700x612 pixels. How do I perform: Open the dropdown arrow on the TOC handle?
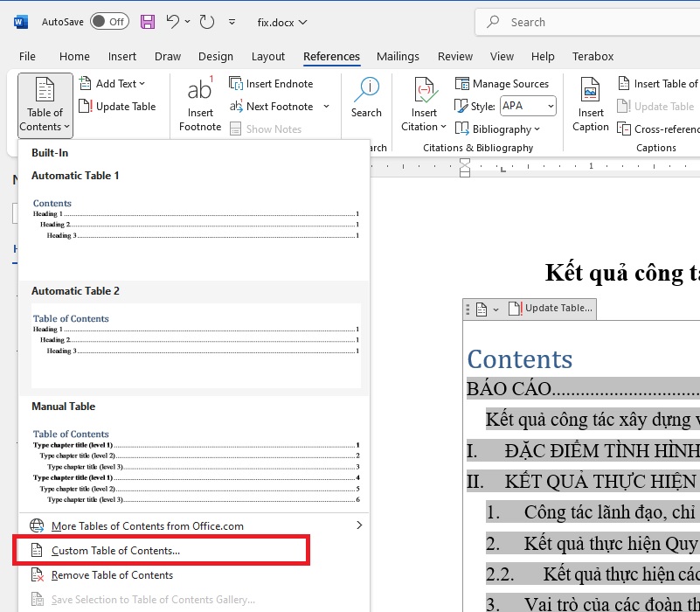pos(496,309)
